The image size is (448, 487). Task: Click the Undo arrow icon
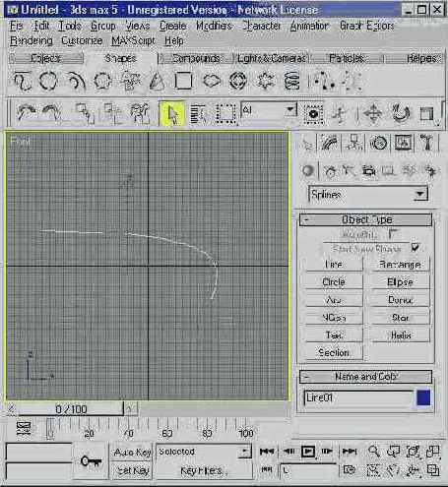click(26, 113)
